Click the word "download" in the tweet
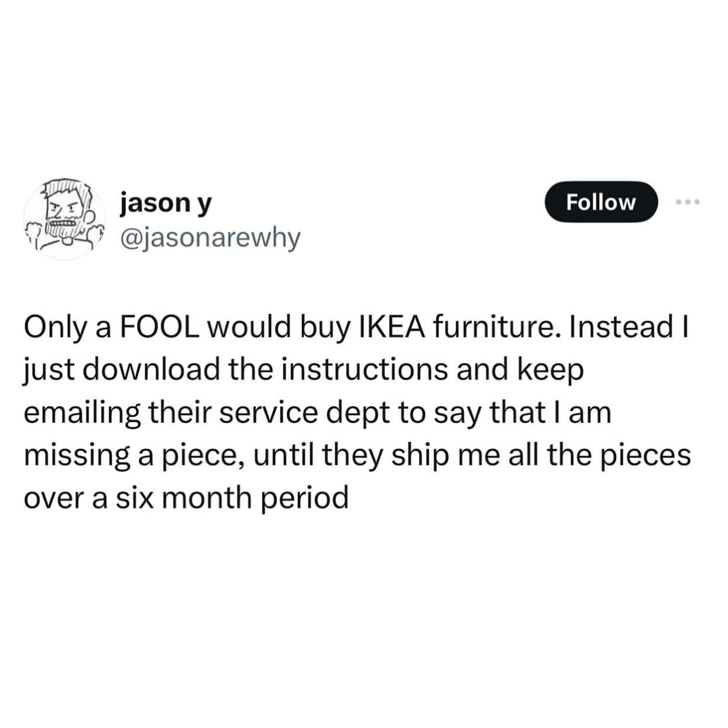This screenshot has height=728, width=728. (156, 369)
